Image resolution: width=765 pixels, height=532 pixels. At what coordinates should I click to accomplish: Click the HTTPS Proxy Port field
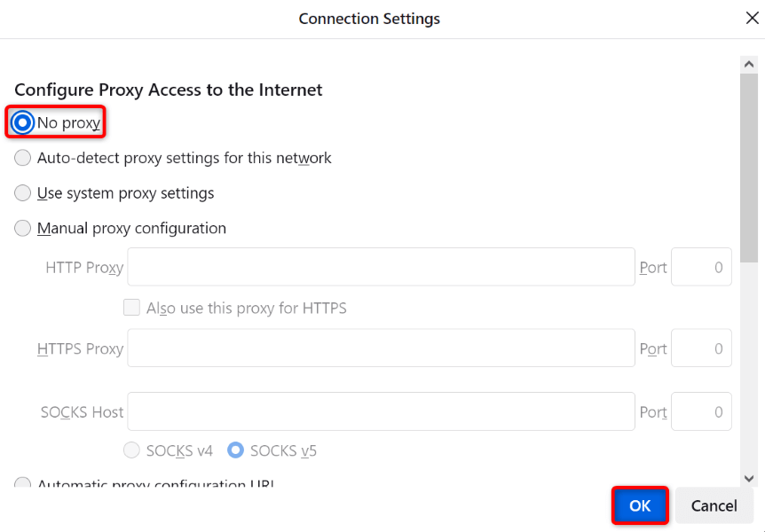[x=701, y=348]
